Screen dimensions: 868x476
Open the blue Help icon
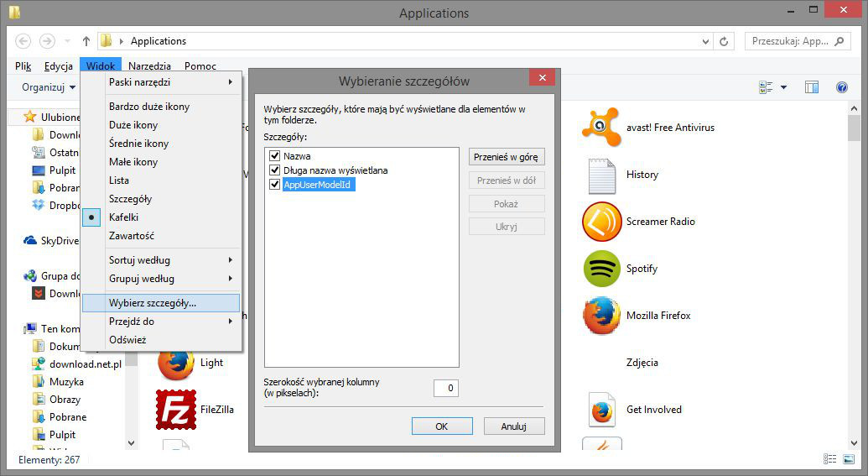point(842,87)
